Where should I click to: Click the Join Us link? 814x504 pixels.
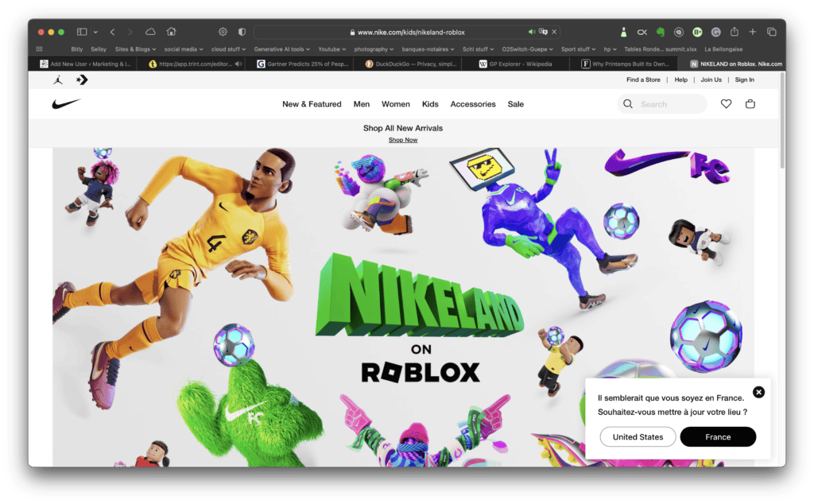click(x=711, y=80)
